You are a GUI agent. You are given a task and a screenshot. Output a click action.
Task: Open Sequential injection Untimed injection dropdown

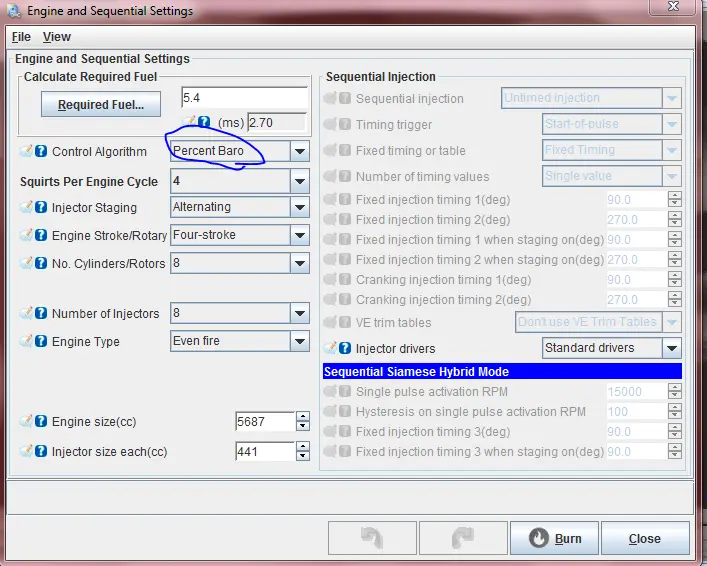point(591,98)
